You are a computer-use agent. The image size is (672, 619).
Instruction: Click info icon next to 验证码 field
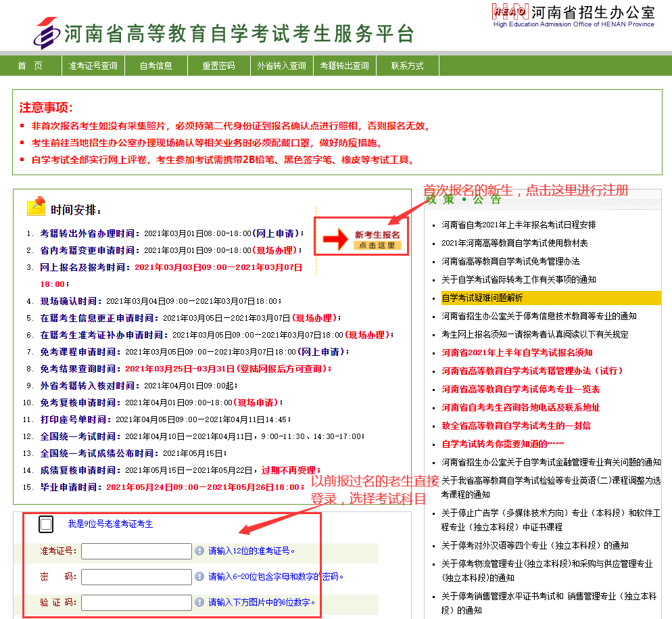(x=199, y=602)
